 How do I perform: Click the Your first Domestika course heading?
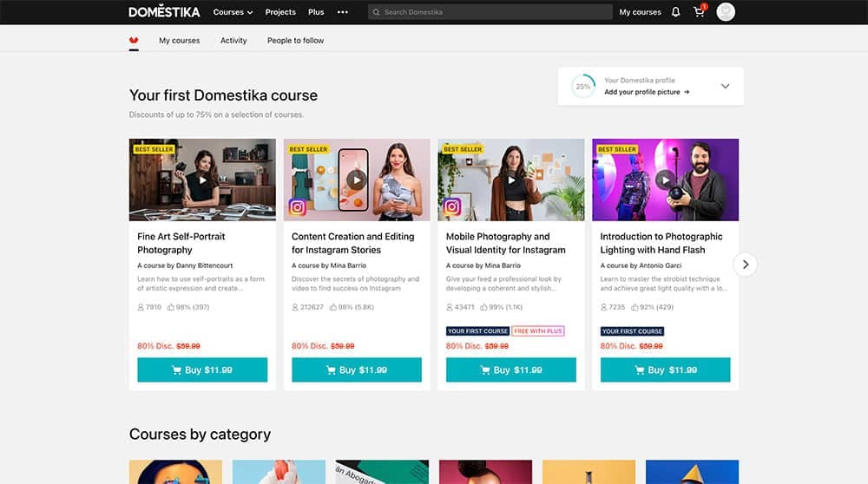pyautogui.click(x=223, y=95)
